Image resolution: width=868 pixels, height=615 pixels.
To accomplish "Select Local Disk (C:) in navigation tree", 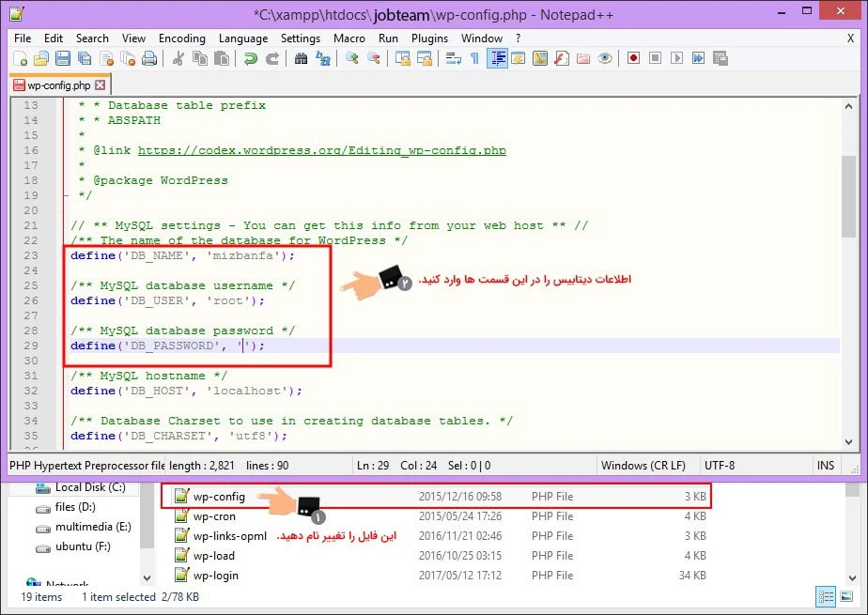I will [x=89, y=487].
